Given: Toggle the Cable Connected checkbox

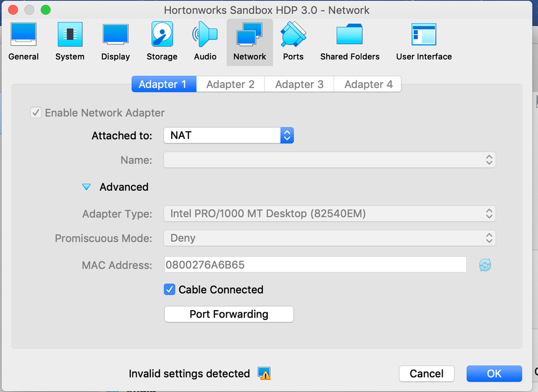Looking at the screenshot, I should click(170, 290).
